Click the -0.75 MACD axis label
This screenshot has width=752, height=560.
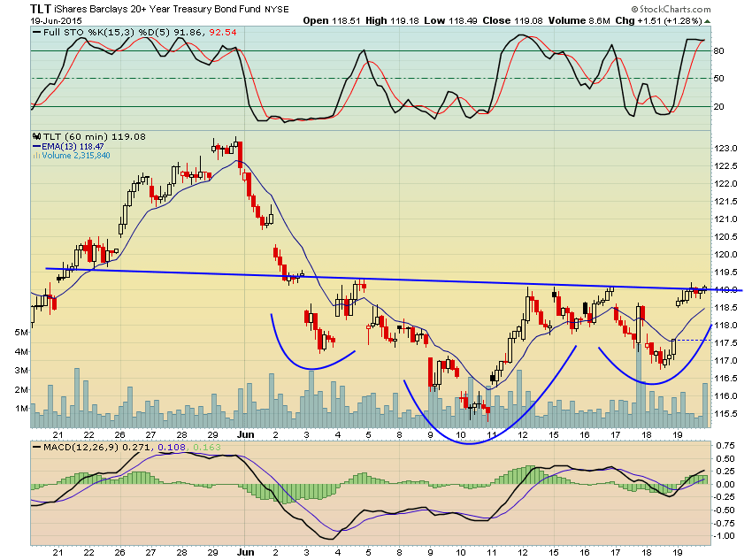pyautogui.click(x=724, y=523)
